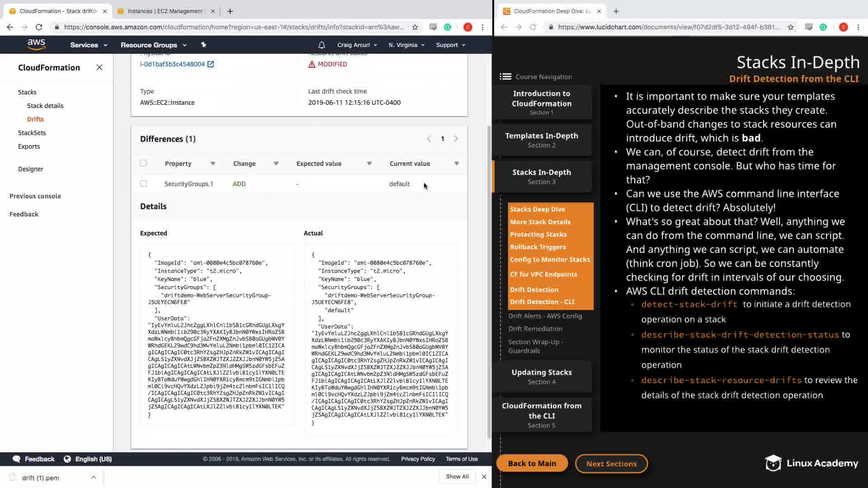The image size is (868, 488).
Task: Open instance physical ID external link icon
Action: click(x=211, y=64)
